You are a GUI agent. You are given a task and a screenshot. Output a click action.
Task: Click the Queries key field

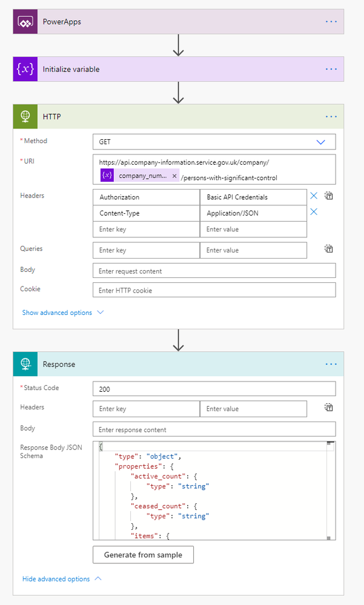147,250
